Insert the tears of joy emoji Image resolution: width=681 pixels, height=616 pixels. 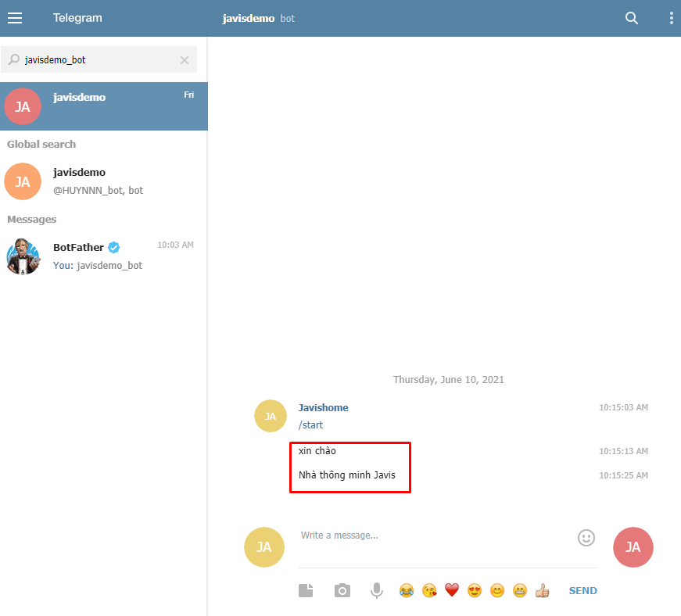[407, 590]
